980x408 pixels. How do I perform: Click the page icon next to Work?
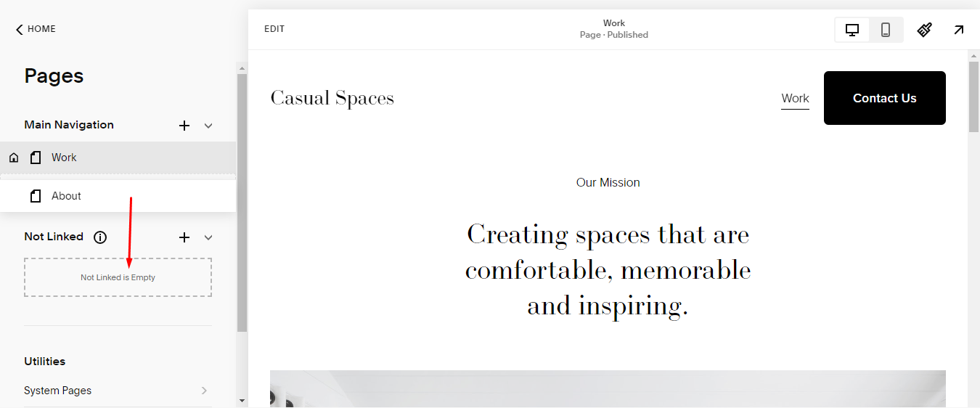(36, 158)
